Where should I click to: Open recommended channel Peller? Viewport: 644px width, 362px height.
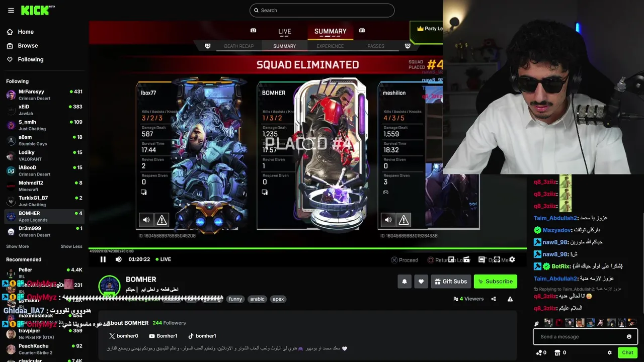point(44,273)
